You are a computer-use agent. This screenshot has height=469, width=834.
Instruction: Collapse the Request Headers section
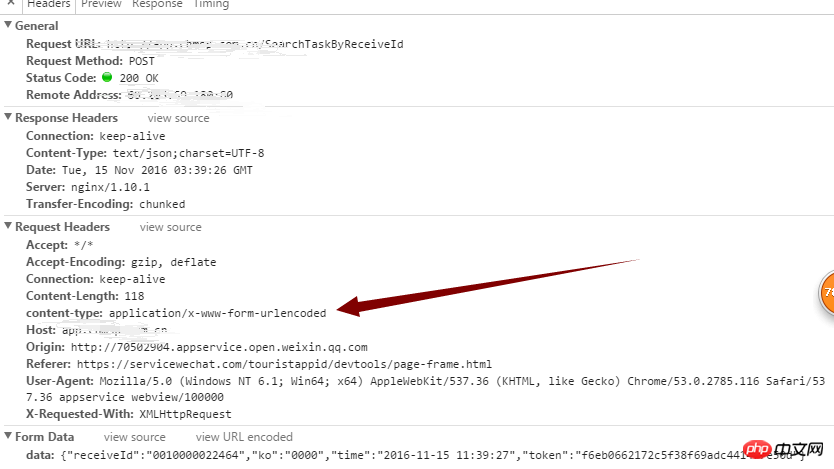pos(8,225)
